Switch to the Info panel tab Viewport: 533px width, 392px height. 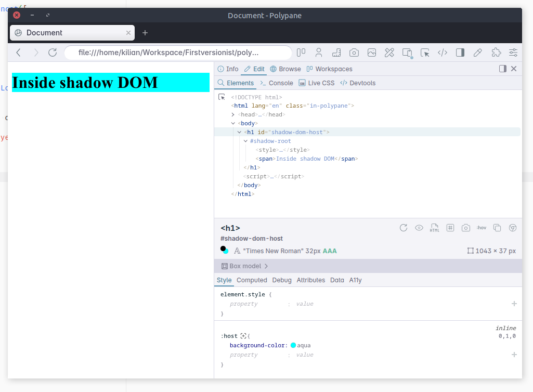(x=228, y=69)
